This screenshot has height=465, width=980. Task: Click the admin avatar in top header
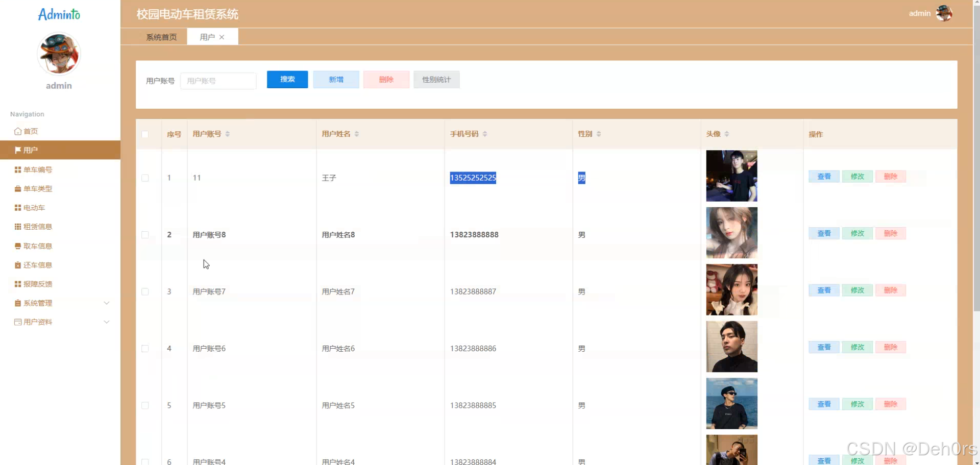[x=944, y=13]
